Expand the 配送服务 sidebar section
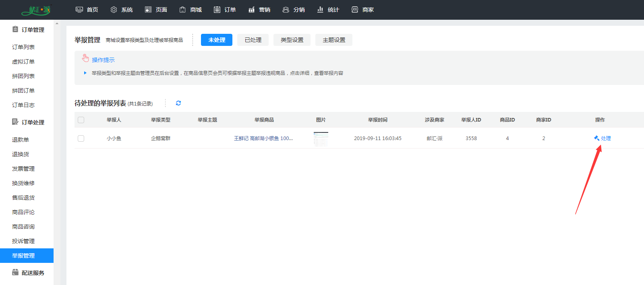The width and height of the screenshot is (644, 285). click(28, 273)
